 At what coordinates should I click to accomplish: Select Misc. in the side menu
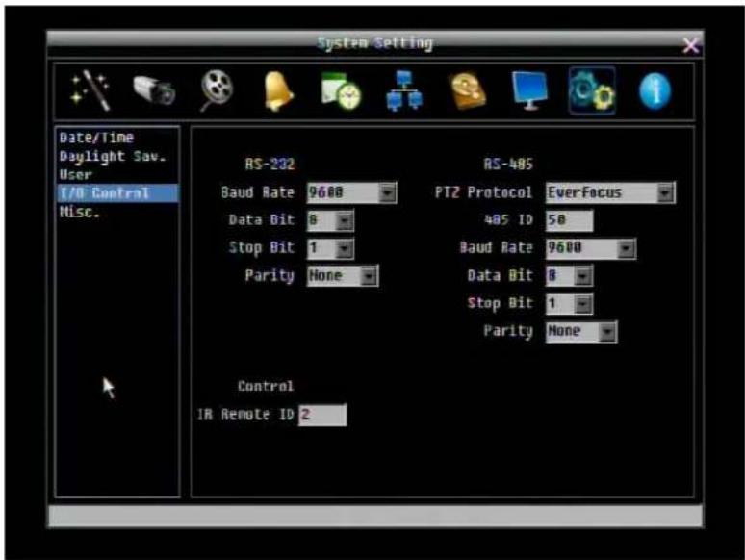(x=117, y=212)
